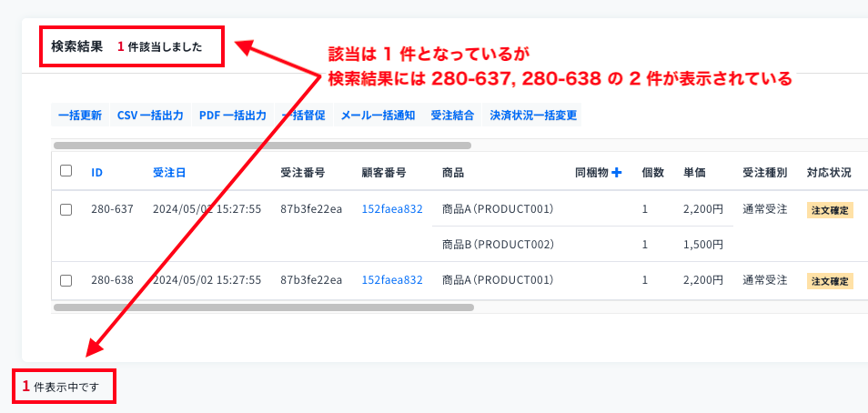Click 通常受注 in row 280-638
Image resolution: width=868 pixels, height=413 pixels.
(764, 280)
